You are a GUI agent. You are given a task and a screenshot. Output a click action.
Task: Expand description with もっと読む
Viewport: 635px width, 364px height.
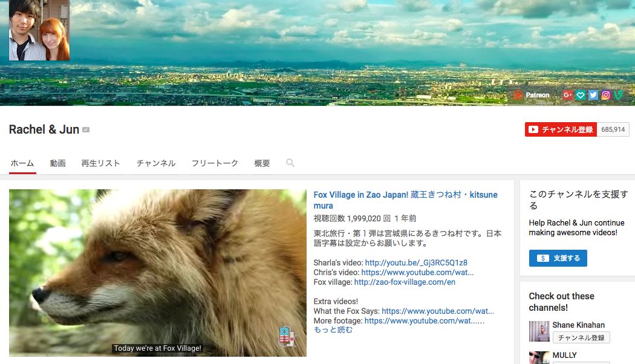333,330
